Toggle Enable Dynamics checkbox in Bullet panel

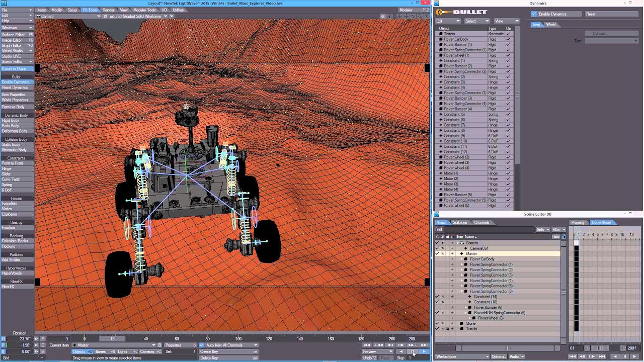[534, 14]
